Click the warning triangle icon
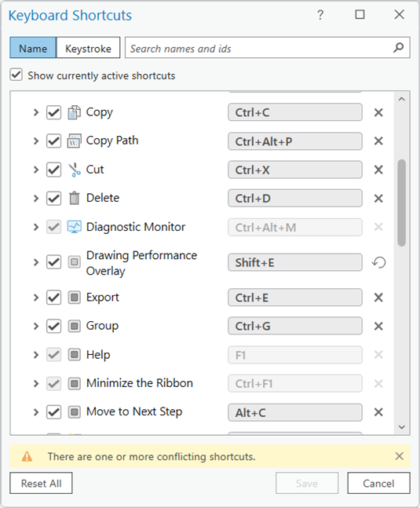Screen dimensions: 420x508 (x=27, y=456)
